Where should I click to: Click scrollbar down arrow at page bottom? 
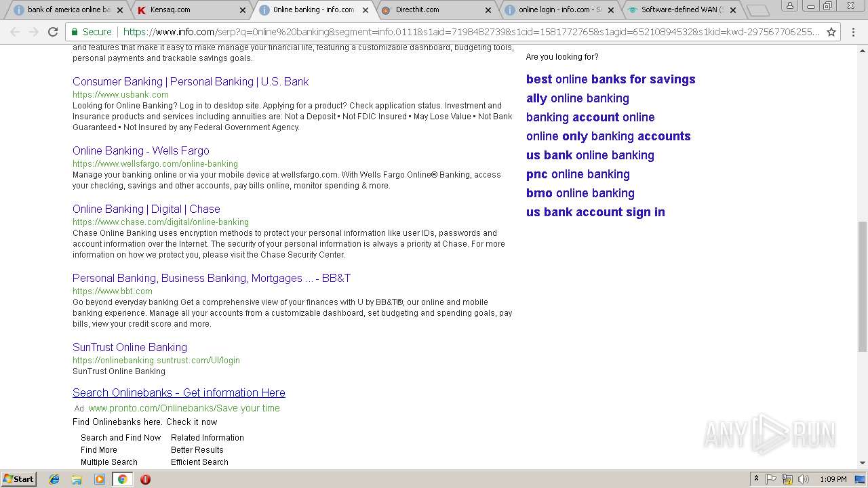pyautogui.click(x=863, y=463)
